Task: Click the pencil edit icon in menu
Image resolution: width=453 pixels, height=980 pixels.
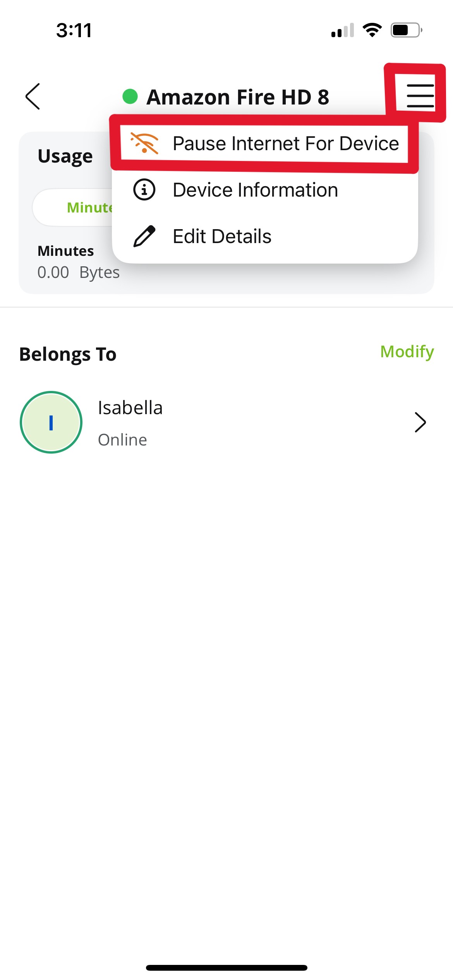Action: click(144, 236)
